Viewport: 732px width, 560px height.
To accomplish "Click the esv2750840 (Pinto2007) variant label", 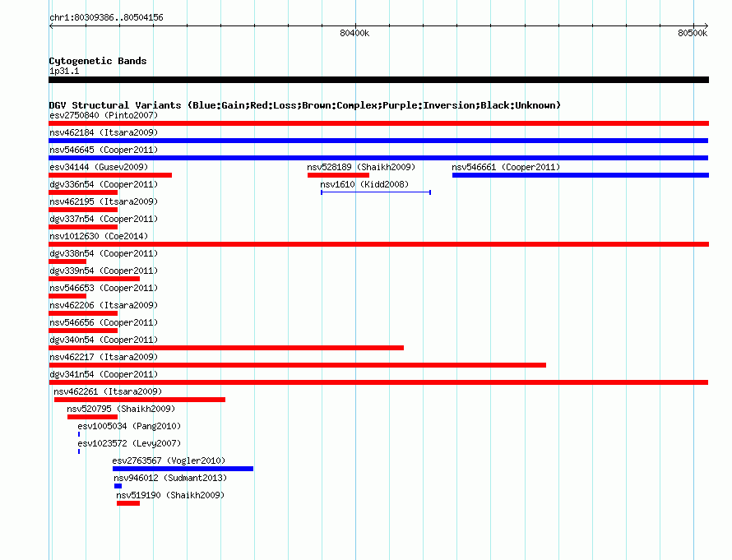I will 104,115.
